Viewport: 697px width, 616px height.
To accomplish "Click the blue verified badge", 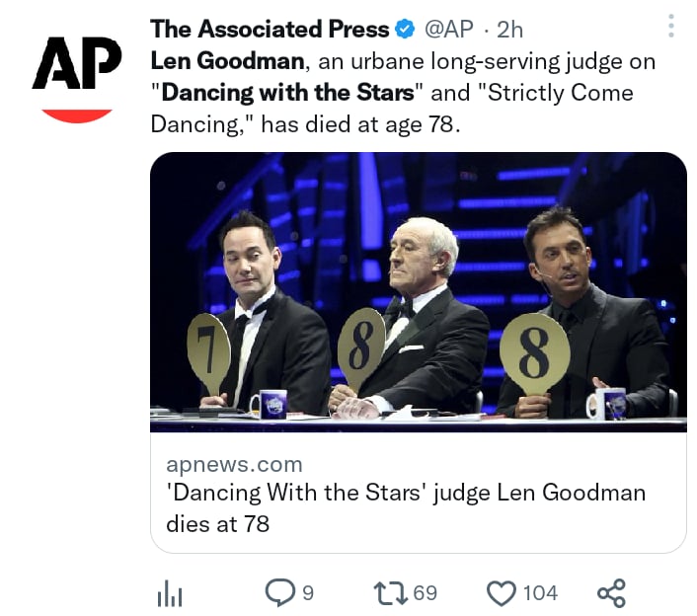I will tap(405, 31).
